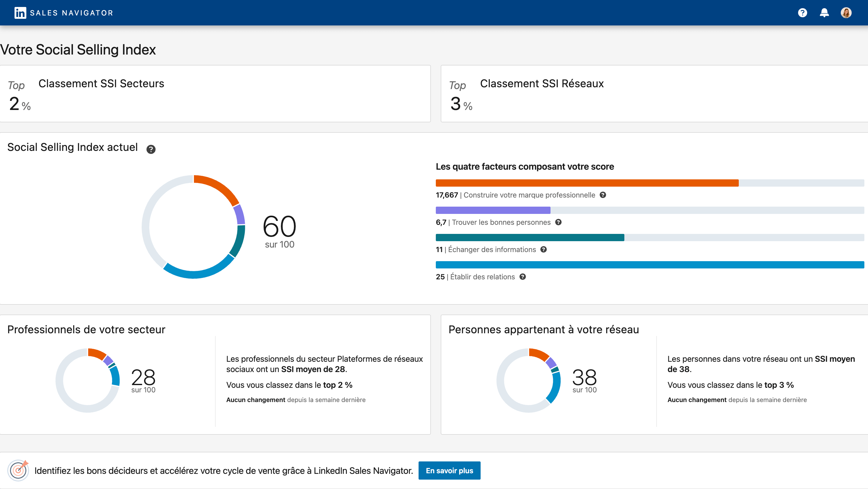Select the Sales Navigator wordmark

point(71,13)
